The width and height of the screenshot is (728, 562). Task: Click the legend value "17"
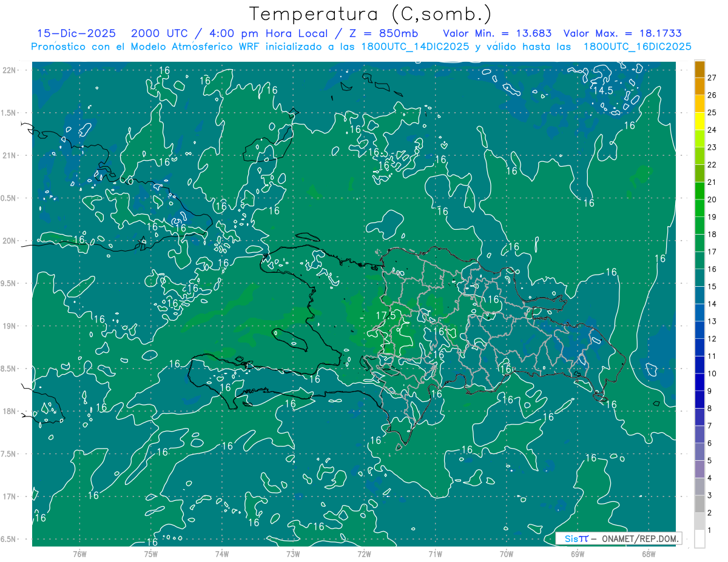712,252
